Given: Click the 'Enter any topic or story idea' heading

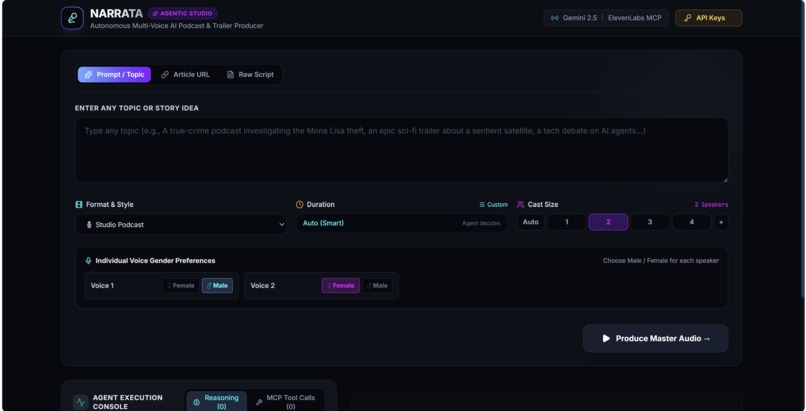Looking at the screenshot, I should coord(137,108).
